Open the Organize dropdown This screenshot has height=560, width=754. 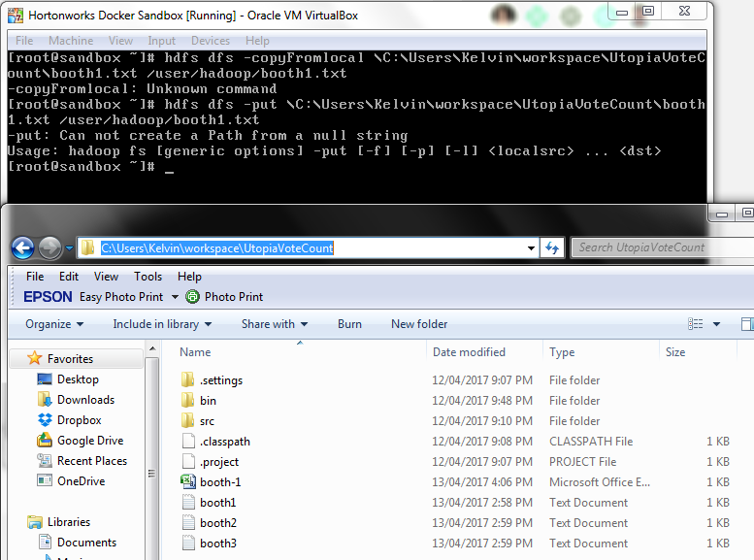[54, 324]
